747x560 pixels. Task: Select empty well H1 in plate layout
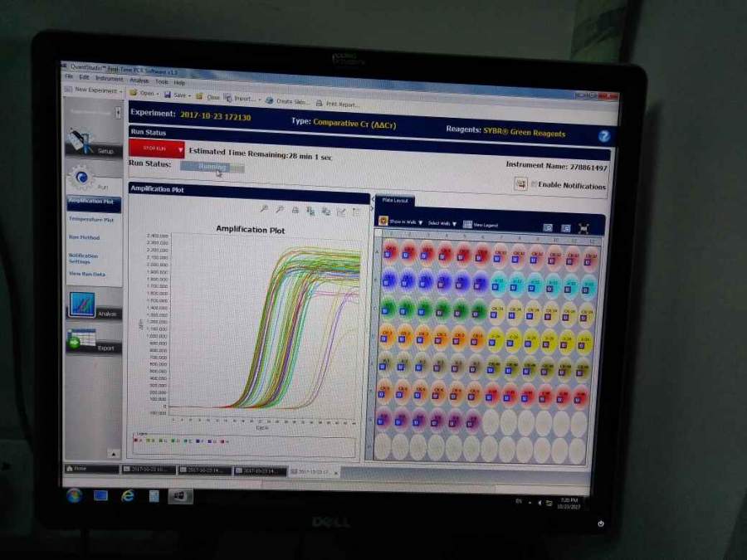pos(382,446)
